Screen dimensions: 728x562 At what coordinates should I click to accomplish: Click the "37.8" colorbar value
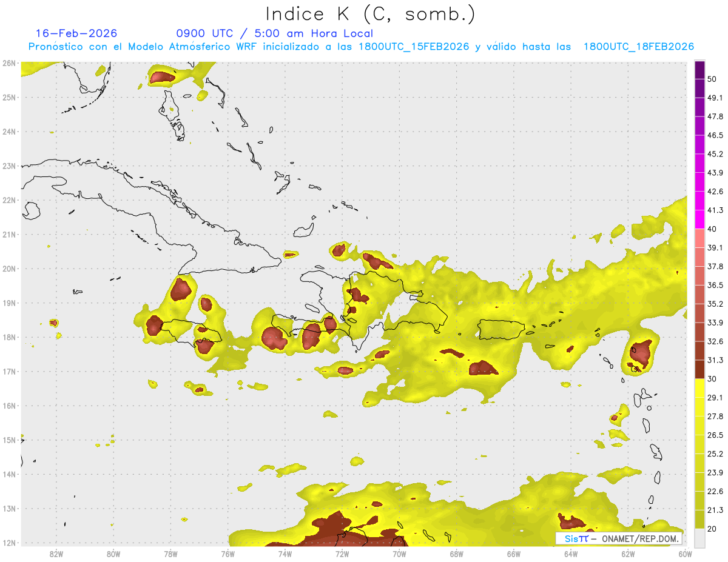pyautogui.click(x=715, y=266)
